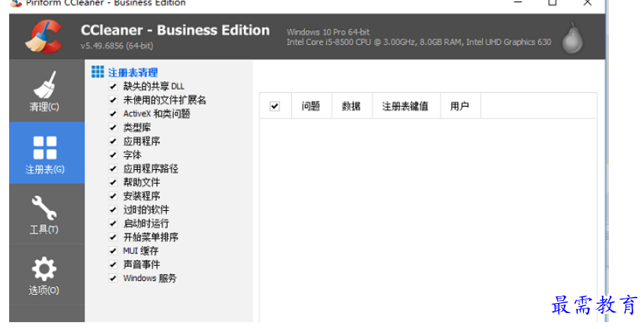Click the version text v5.49.6856
The image size is (644, 329).
pos(117,46)
